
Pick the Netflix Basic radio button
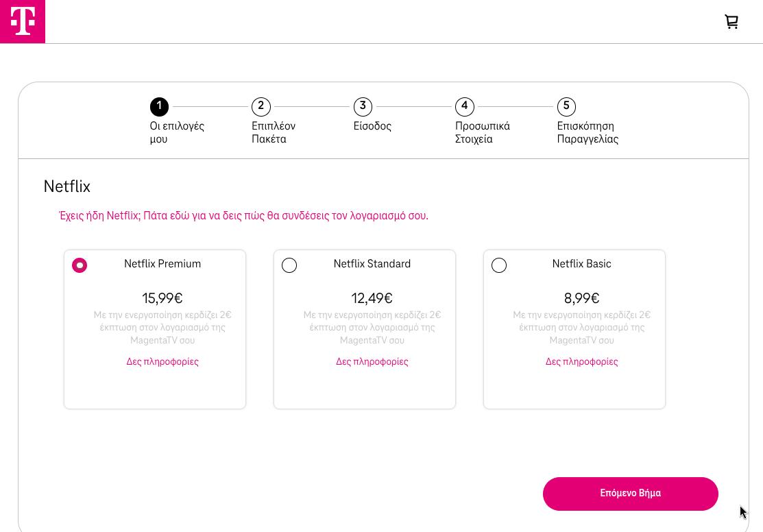499,265
